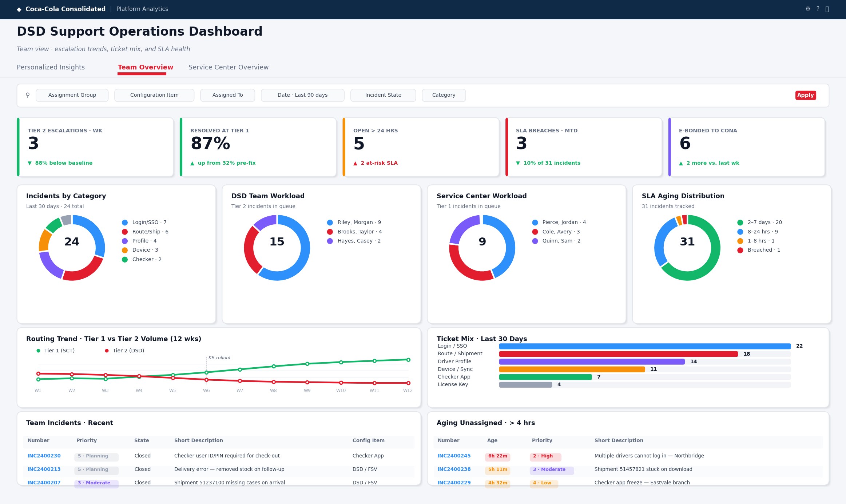
Task: Toggle the Tier 1 (SCT) legend series
Action: coord(56,351)
